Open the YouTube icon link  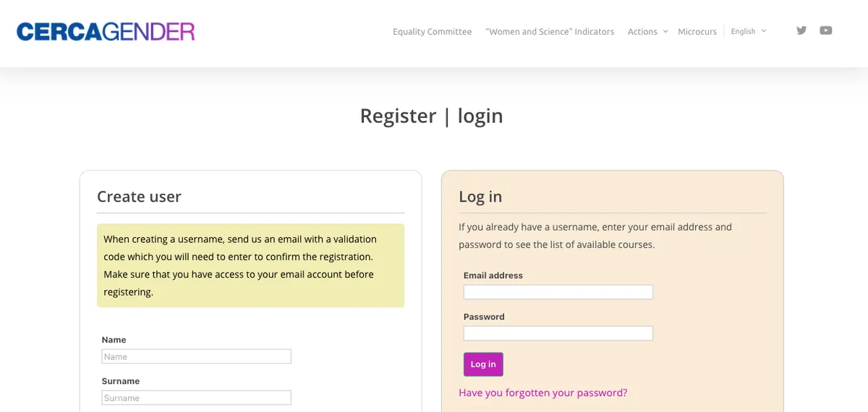pyautogui.click(x=826, y=30)
